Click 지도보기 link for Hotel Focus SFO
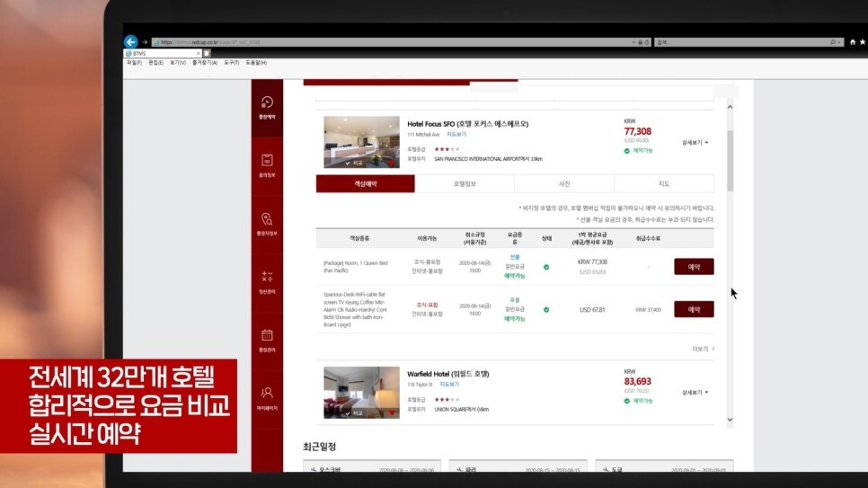The image size is (868, 488). [456, 135]
